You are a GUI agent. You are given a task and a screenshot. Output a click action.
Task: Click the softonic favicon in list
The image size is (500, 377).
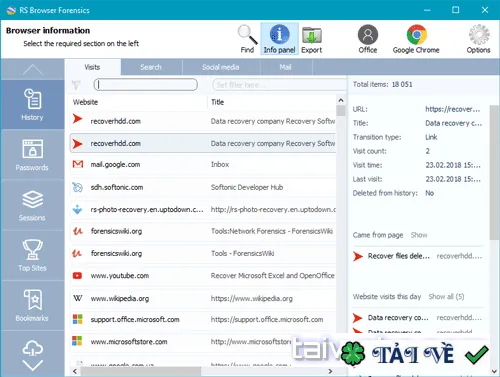[x=77, y=187]
